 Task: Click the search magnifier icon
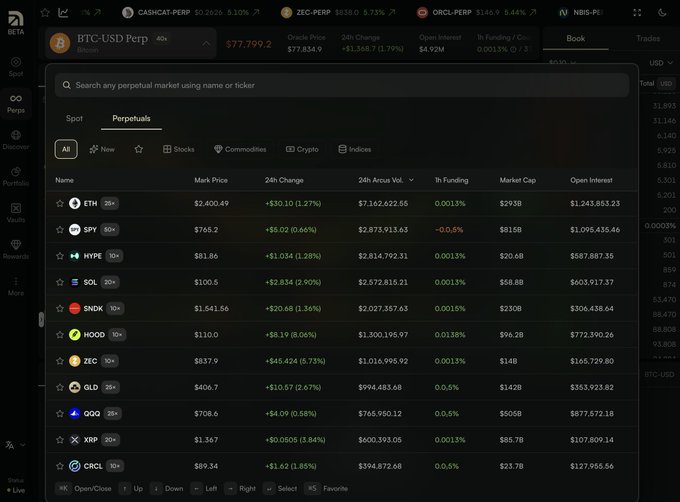pos(66,85)
